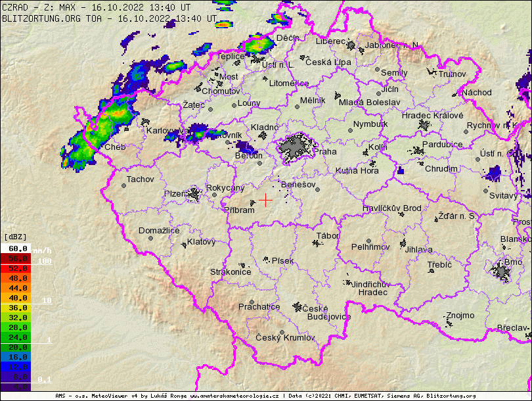Select the Svitavy city dot marker
The image size is (532, 401).
coord(486,191)
